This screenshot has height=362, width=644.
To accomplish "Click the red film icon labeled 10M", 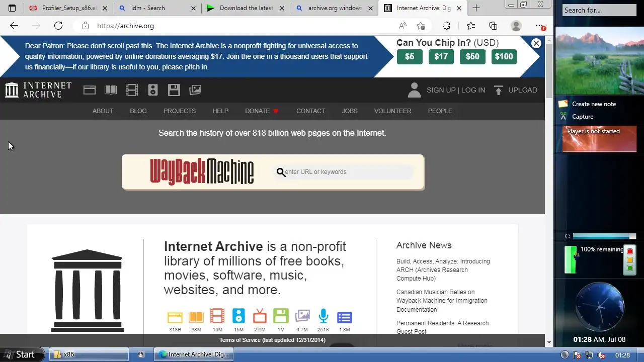I will tap(217, 316).
